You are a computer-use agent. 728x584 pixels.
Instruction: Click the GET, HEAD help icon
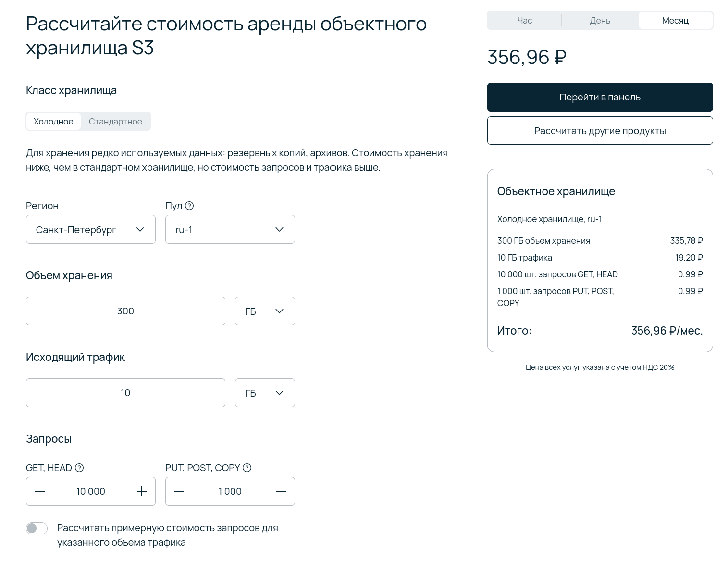tap(79, 468)
